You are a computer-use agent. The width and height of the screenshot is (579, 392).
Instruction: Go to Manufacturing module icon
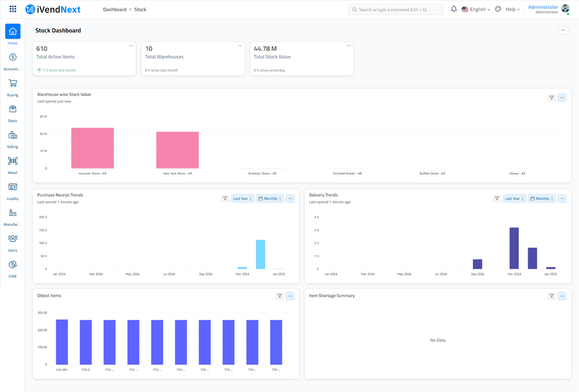tap(12, 213)
